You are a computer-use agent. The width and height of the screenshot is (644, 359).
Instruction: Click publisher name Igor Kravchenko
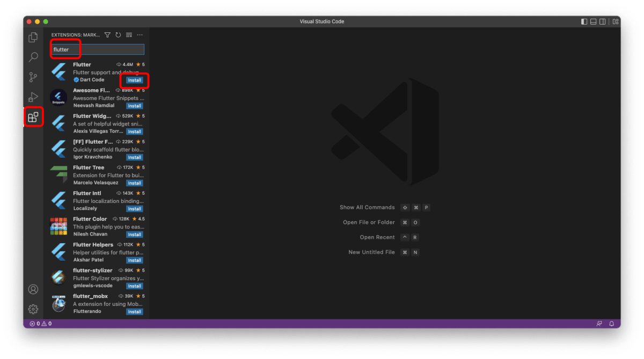92,157
